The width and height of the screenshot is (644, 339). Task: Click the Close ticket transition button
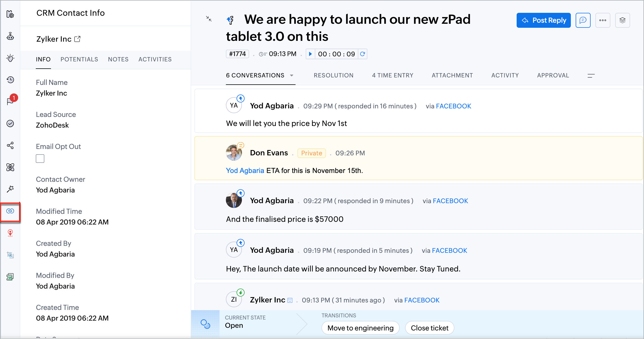[429, 328]
